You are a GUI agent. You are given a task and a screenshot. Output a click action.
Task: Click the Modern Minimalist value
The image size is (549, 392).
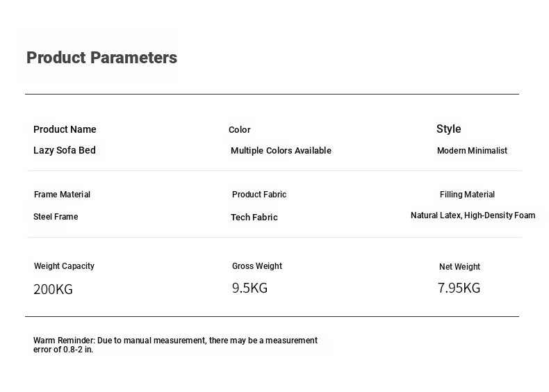(x=472, y=151)
